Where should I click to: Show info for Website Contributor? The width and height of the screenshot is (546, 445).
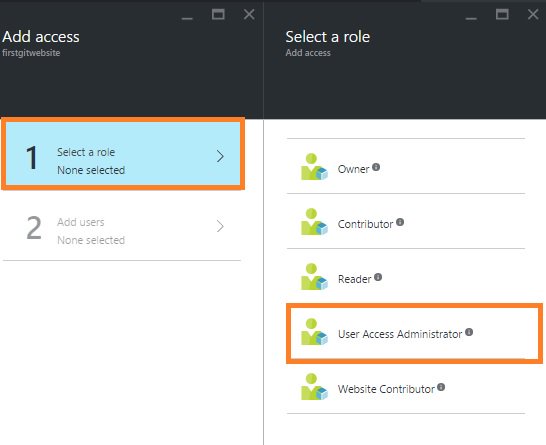coord(441,387)
